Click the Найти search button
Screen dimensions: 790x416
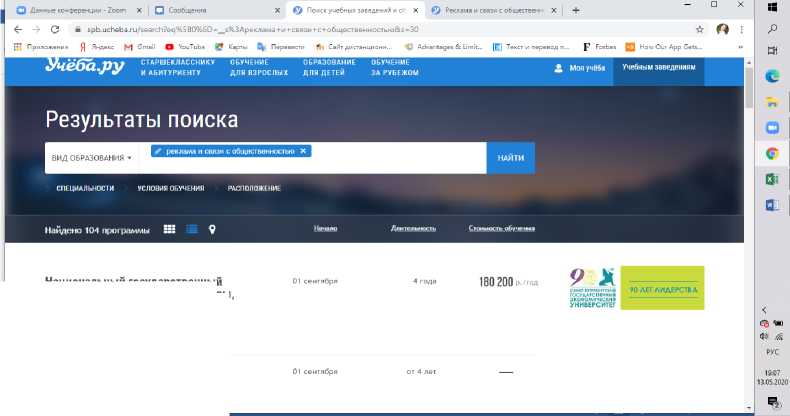510,158
